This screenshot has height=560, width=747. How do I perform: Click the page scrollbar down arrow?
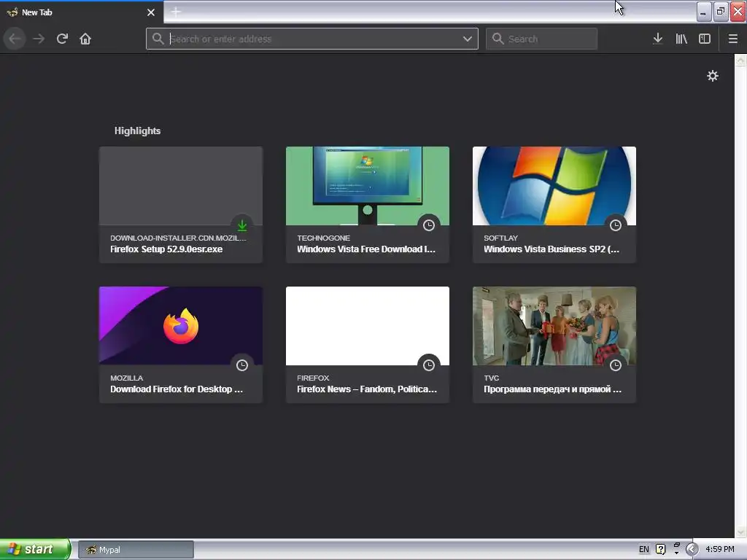(740, 532)
